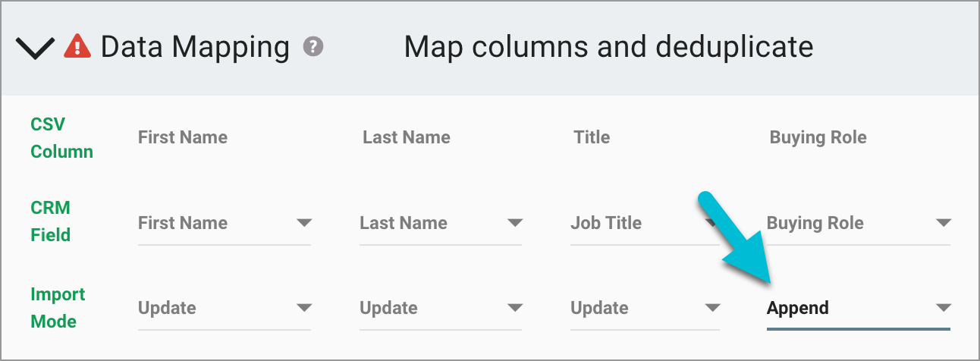
Task: Open the Job Title CRM Field dropdown
Action: coord(644,223)
